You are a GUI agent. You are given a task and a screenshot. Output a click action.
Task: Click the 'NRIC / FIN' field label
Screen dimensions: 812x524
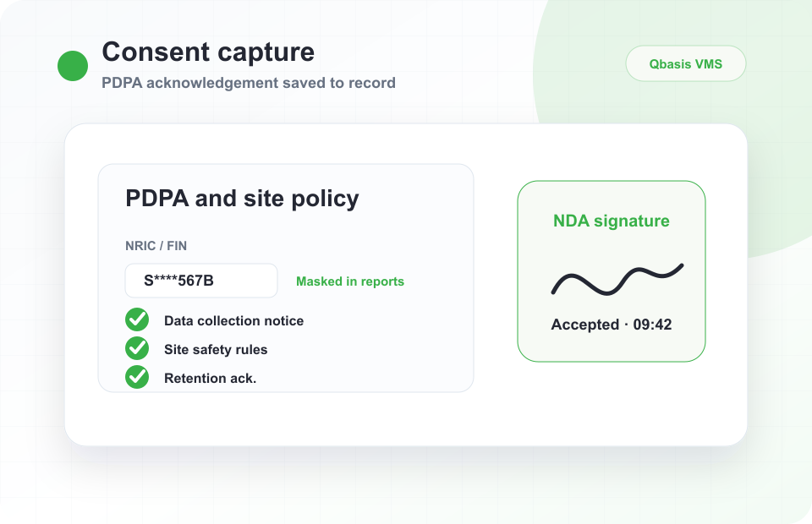[156, 246]
